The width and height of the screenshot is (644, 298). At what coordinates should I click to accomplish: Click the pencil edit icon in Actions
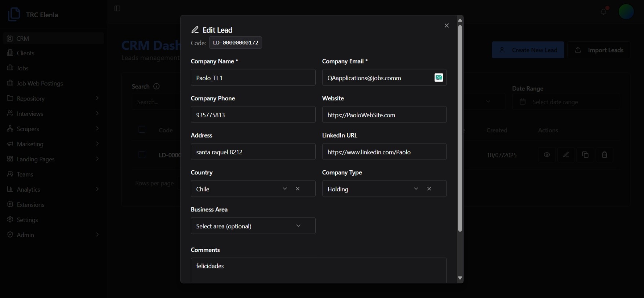566,155
